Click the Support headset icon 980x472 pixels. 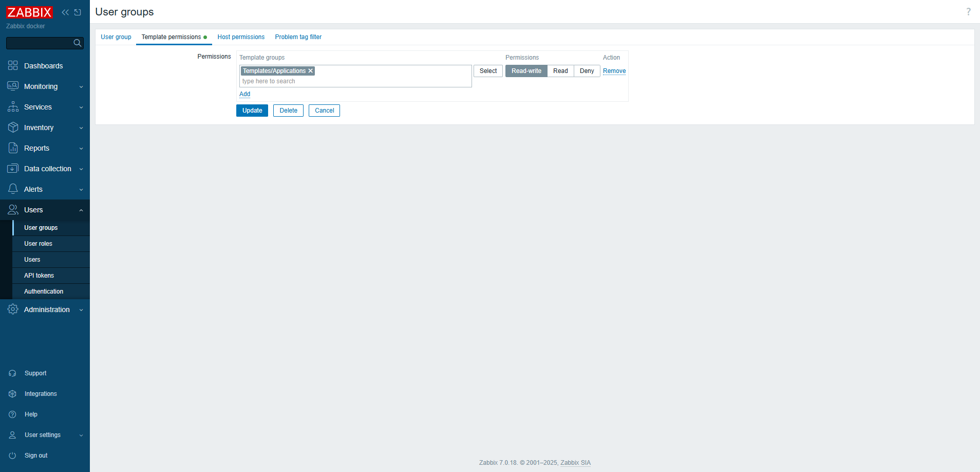click(13, 373)
